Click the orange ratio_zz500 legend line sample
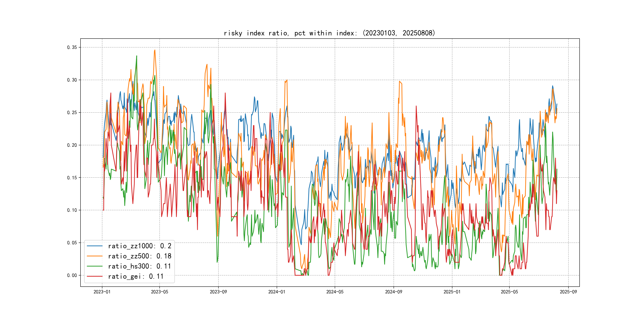Screen dimensions: 644x322 94,256
